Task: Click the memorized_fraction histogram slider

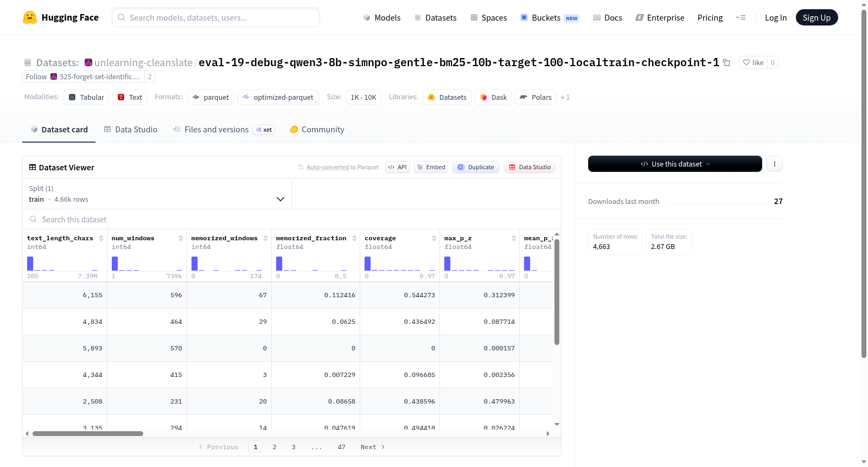Action: coord(311,264)
